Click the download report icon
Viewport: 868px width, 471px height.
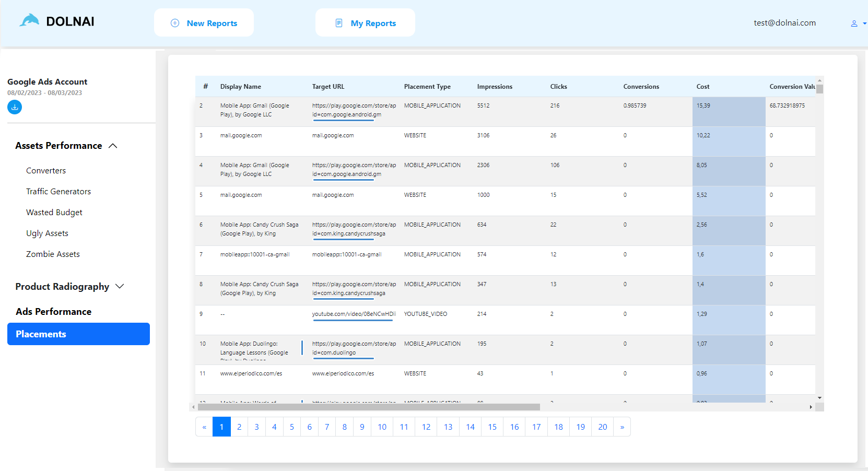click(15, 107)
